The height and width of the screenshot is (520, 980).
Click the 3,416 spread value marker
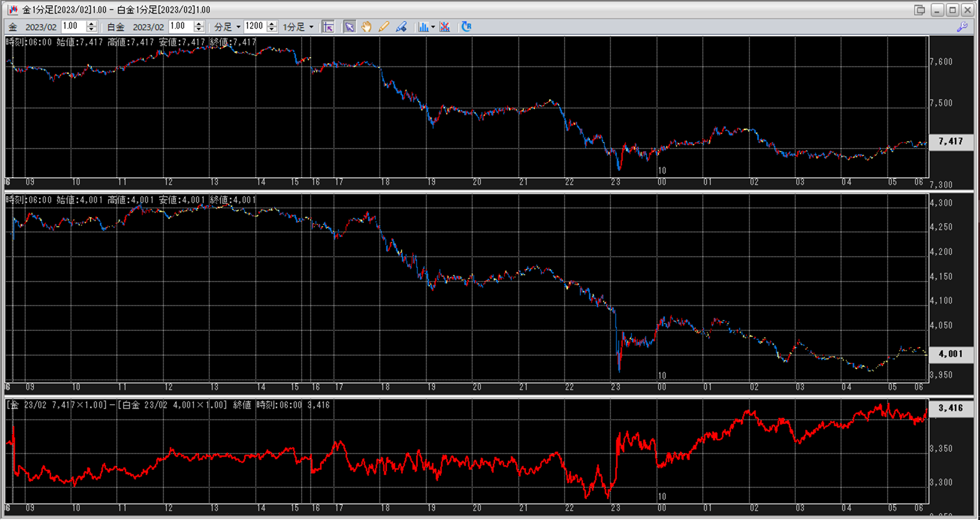951,408
